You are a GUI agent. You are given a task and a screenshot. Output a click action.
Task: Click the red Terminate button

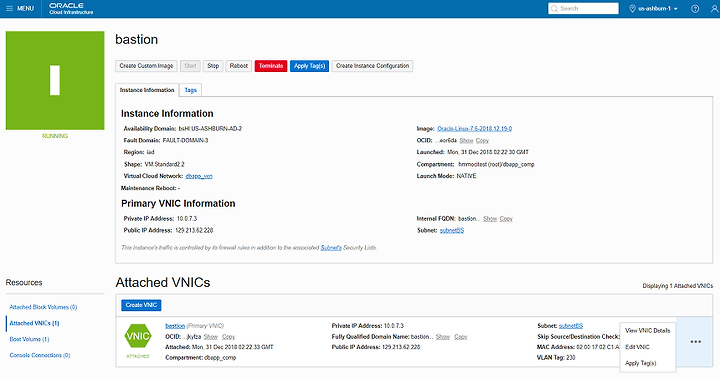tap(271, 66)
